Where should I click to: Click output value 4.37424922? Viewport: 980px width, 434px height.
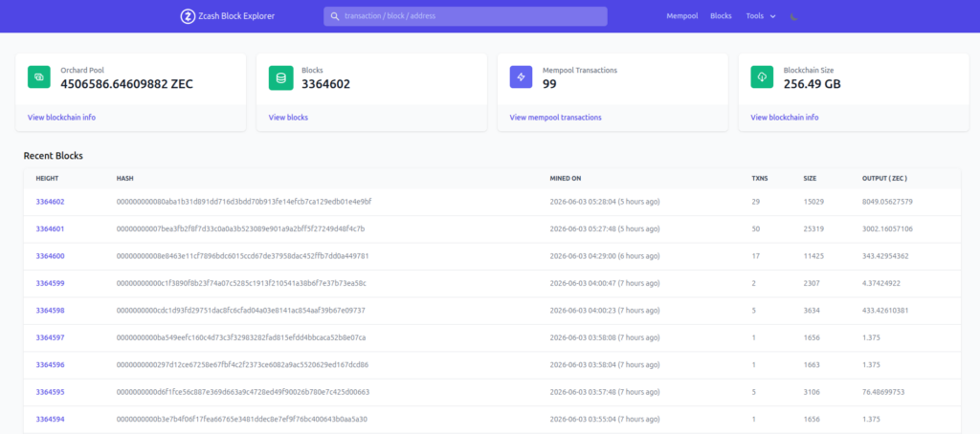881,284
